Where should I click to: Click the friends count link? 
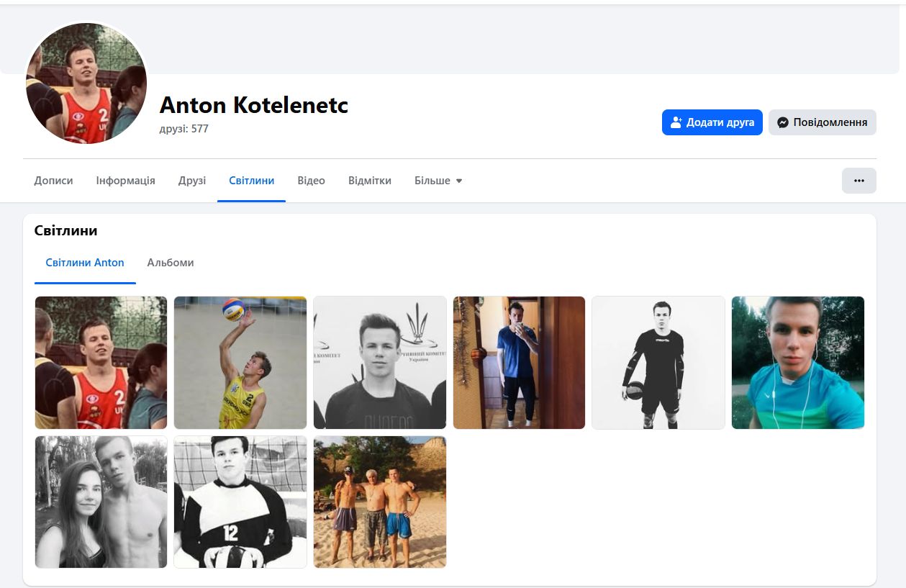click(x=184, y=129)
